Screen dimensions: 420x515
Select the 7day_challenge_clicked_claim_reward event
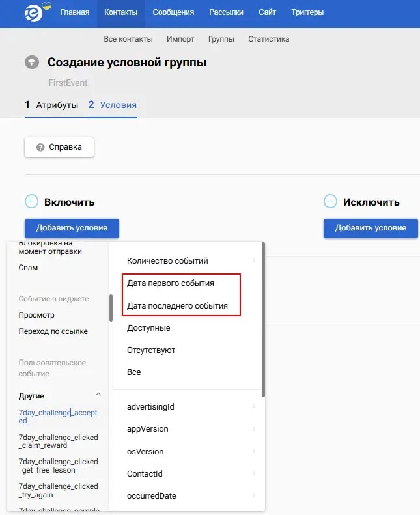(x=58, y=441)
